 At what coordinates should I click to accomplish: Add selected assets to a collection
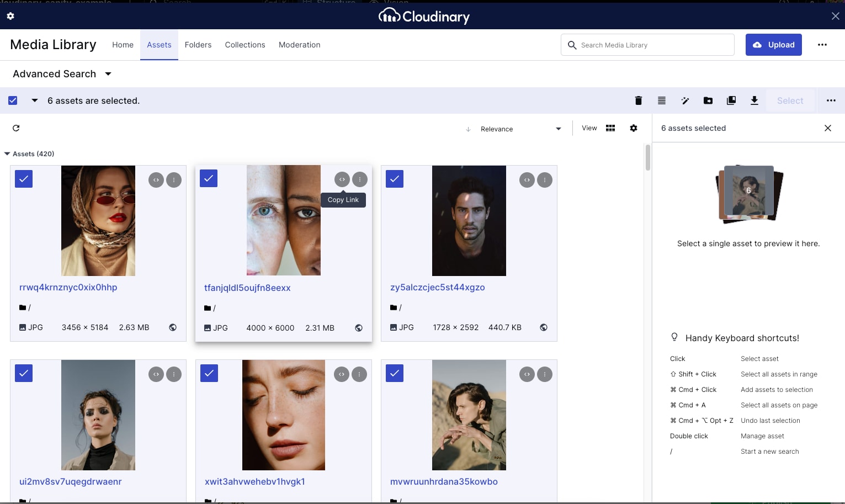pyautogui.click(x=731, y=100)
